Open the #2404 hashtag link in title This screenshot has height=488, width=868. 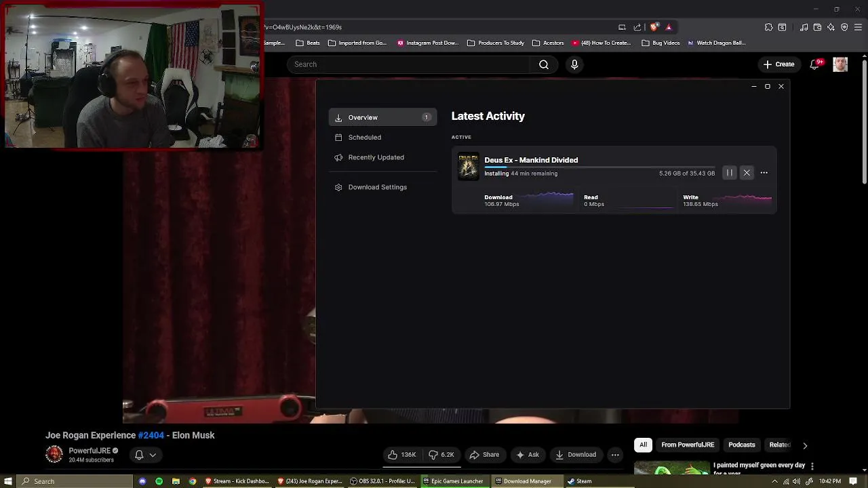[x=151, y=435]
